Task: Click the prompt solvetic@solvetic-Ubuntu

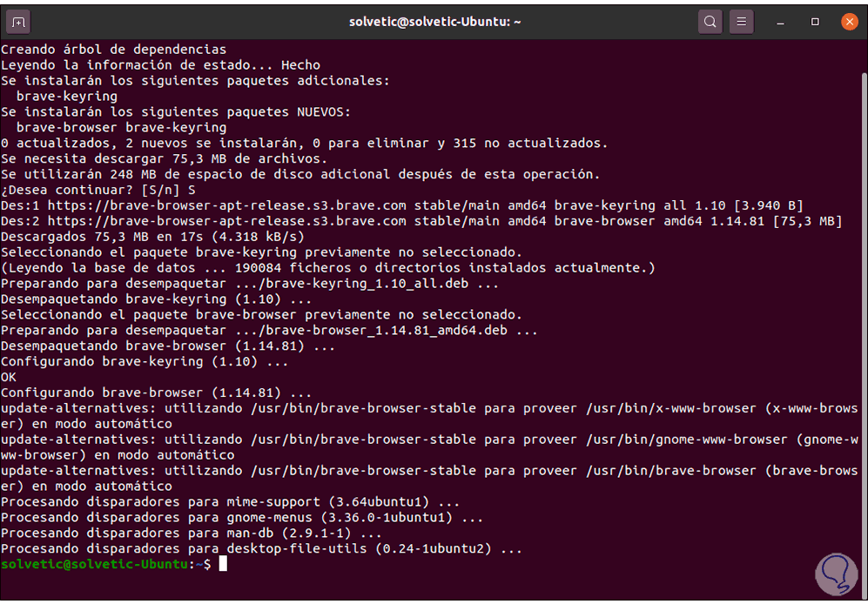Action: click(95, 564)
